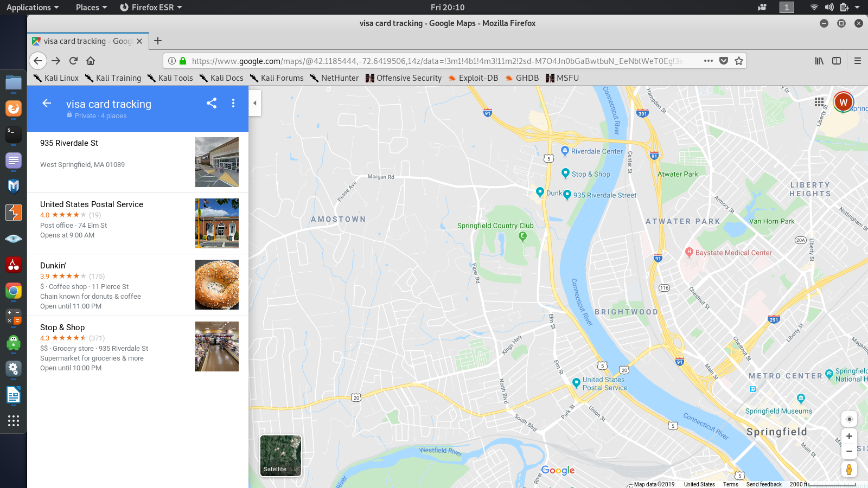Open the Offensive Security bookmark
This screenshot has height=488, width=868.
(x=404, y=78)
